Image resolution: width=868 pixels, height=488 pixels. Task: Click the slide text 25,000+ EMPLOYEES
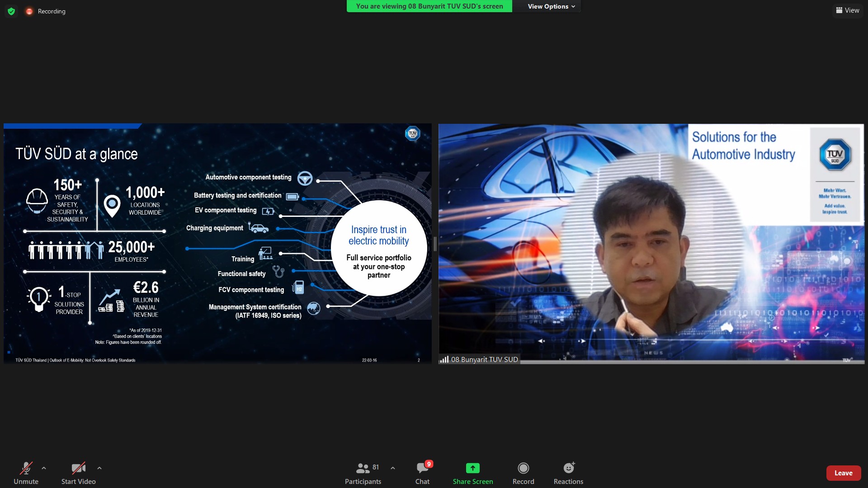(x=132, y=251)
